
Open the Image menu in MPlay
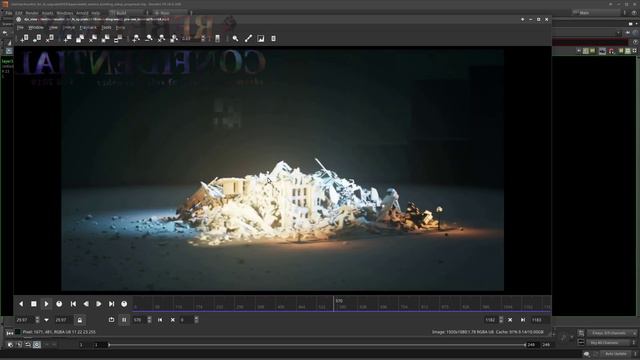69,27
